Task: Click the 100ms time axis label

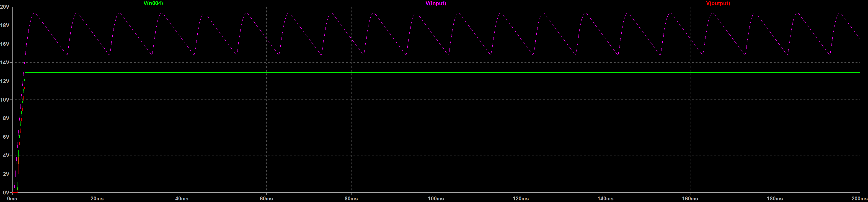Action: [x=436, y=199]
